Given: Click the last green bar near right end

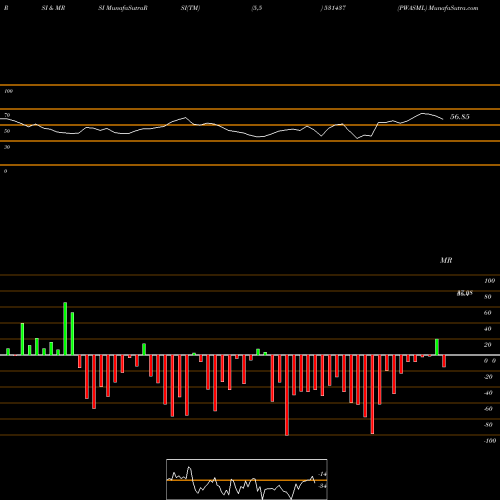Looking at the screenshot, I should click(x=437, y=347).
